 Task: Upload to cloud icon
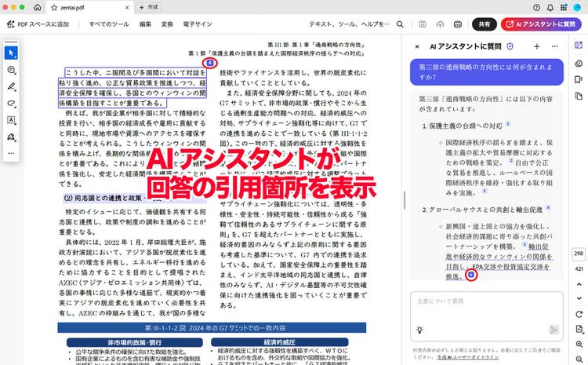[440, 24]
